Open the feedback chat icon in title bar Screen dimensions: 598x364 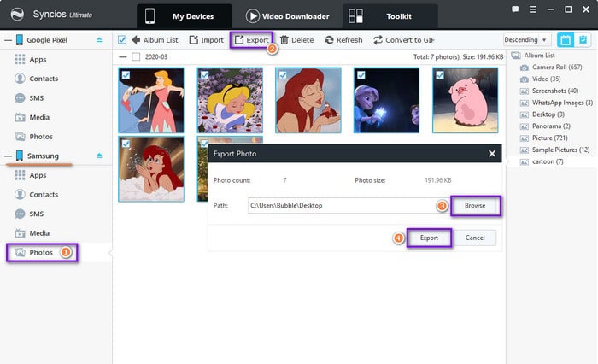tap(515, 9)
